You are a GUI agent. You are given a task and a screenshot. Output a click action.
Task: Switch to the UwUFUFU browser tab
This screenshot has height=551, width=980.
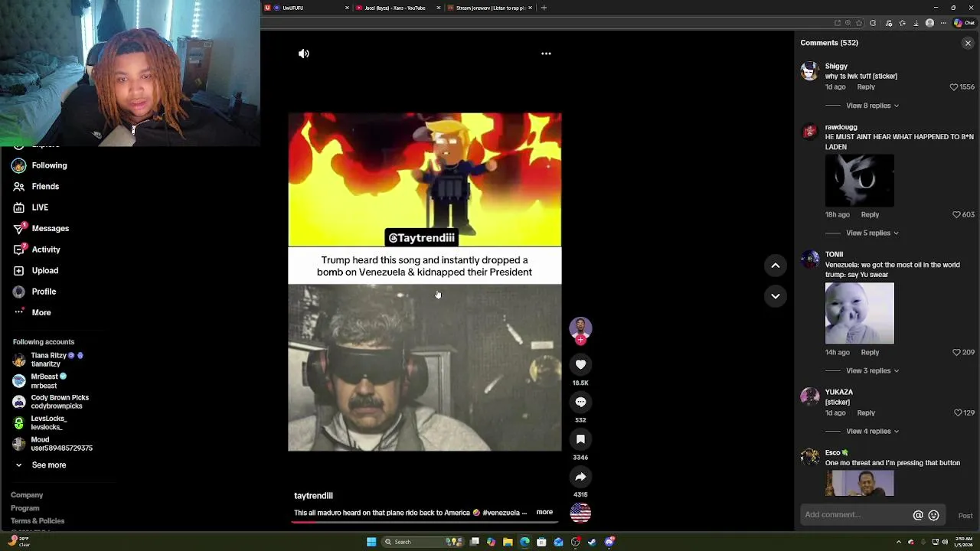point(306,8)
